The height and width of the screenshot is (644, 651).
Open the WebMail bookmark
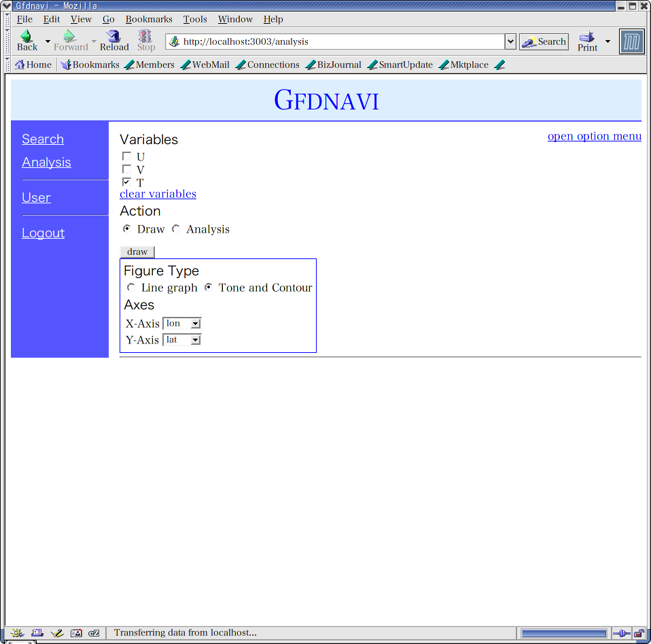click(x=205, y=65)
